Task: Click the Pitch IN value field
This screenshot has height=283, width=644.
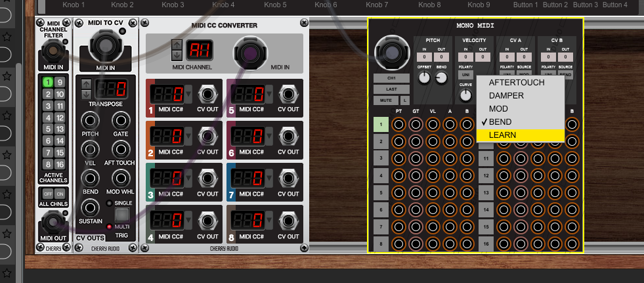Action: pos(424,57)
